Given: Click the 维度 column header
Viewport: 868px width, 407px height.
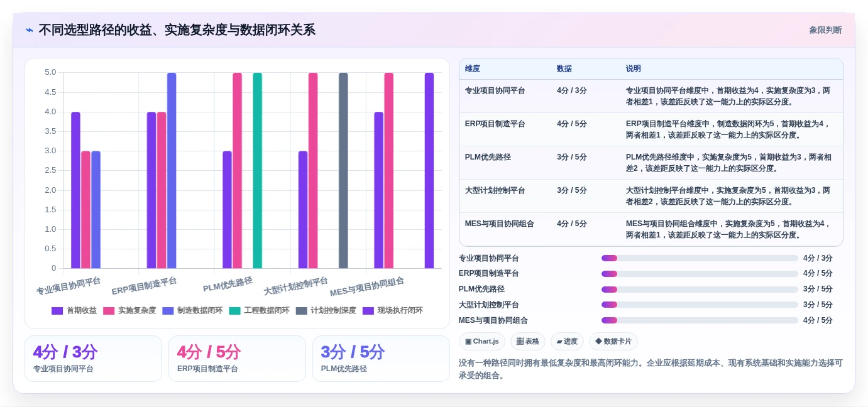Looking at the screenshot, I should tap(473, 69).
